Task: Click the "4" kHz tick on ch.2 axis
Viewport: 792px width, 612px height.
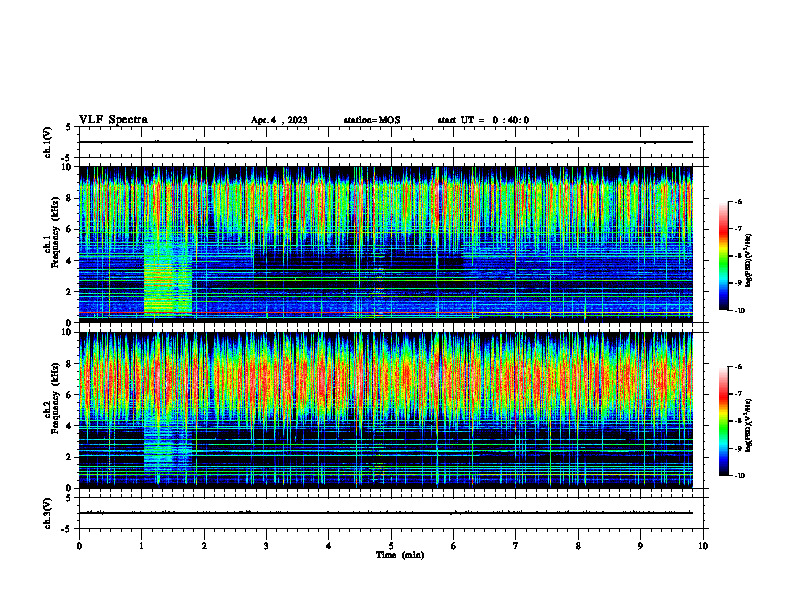Action: pos(70,426)
